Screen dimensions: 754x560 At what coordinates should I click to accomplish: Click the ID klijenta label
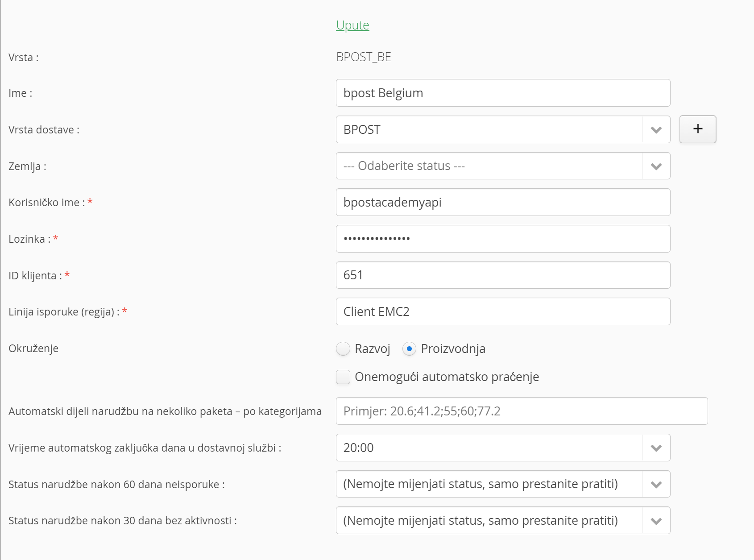pyautogui.click(x=35, y=276)
